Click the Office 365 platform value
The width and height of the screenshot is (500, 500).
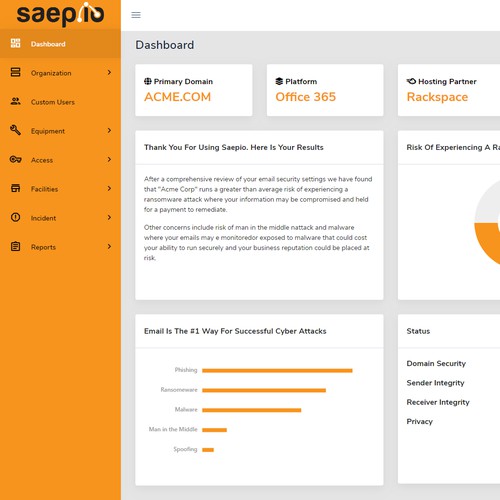[x=305, y=97]
